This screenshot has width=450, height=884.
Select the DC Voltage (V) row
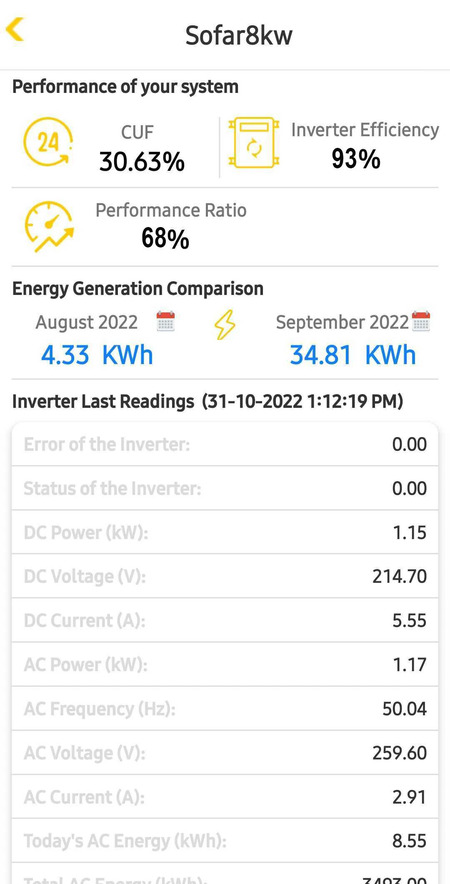[224, 576]
